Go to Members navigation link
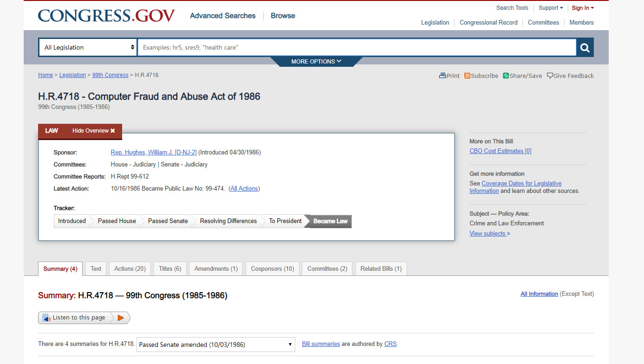 [x=581, y=23]
